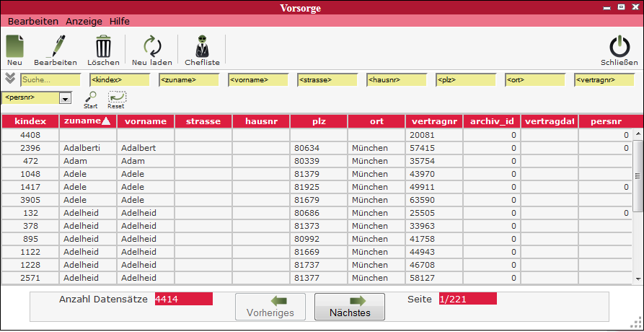Open the persnr dropdown arrow
Image resolution: width=644 pixels, height=332 pixels.
point(65,98)
